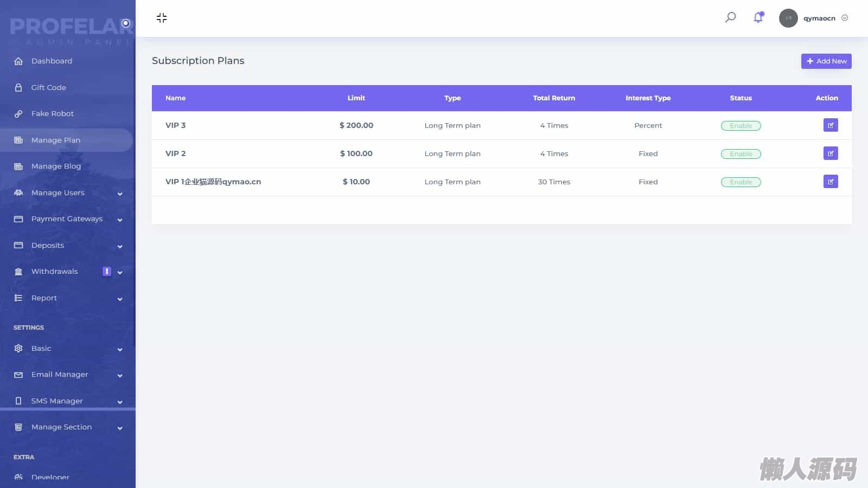
Task: Click the edit icon for VIP 2
Action: pyautogui.click(x=830, y=153)
